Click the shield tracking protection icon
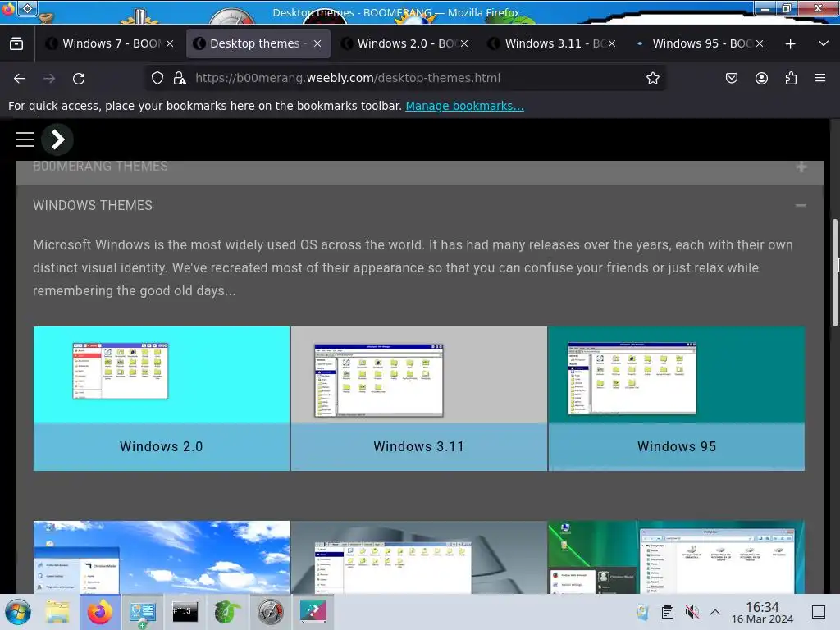The height and width of the screenshot is (630, 840). pyautogui.click(x=157, y=78)
